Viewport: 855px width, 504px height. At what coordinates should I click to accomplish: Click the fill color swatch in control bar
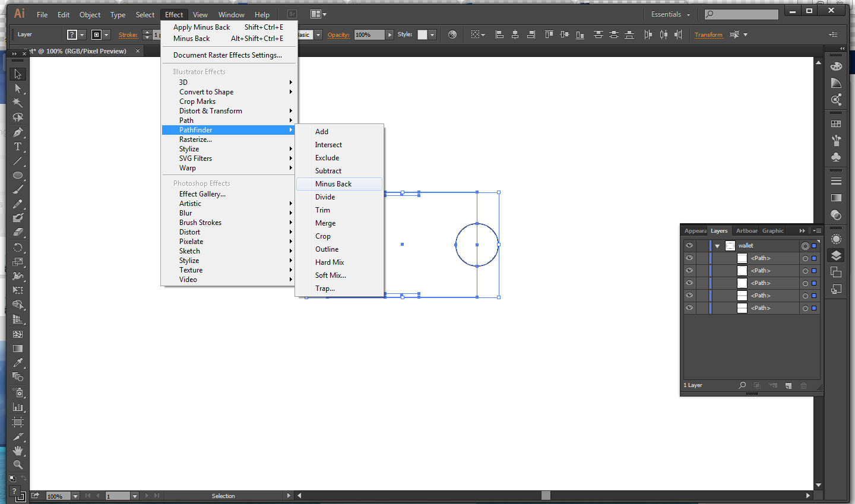coord(72,34)
